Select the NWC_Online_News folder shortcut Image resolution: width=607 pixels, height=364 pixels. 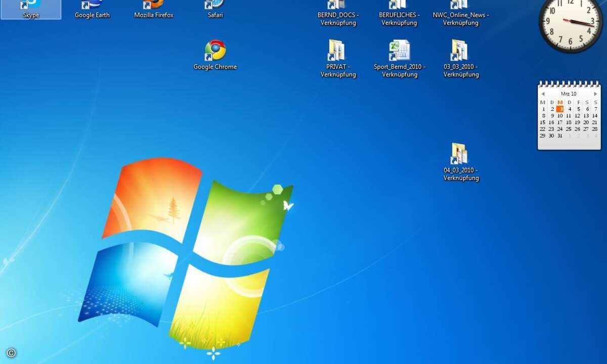[x=461, y=14]
